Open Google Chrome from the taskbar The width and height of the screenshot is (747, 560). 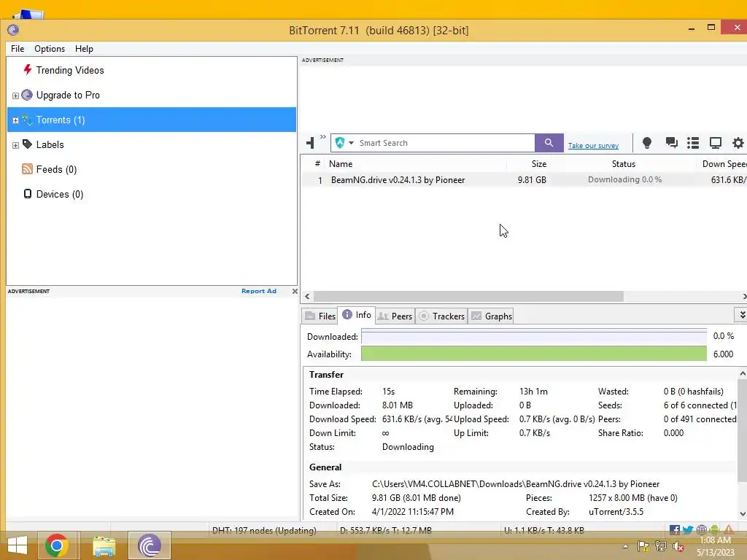56,545
